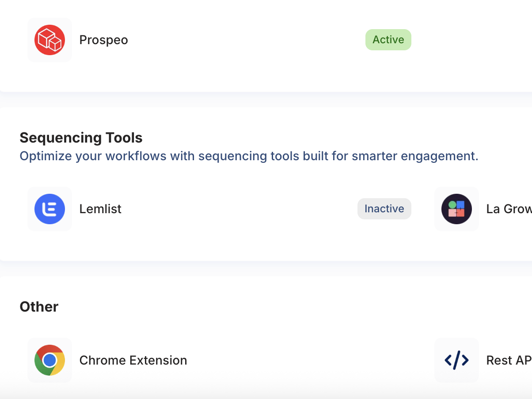
Task: Open the Chrome Extension label
Action: tap(133, 360)
